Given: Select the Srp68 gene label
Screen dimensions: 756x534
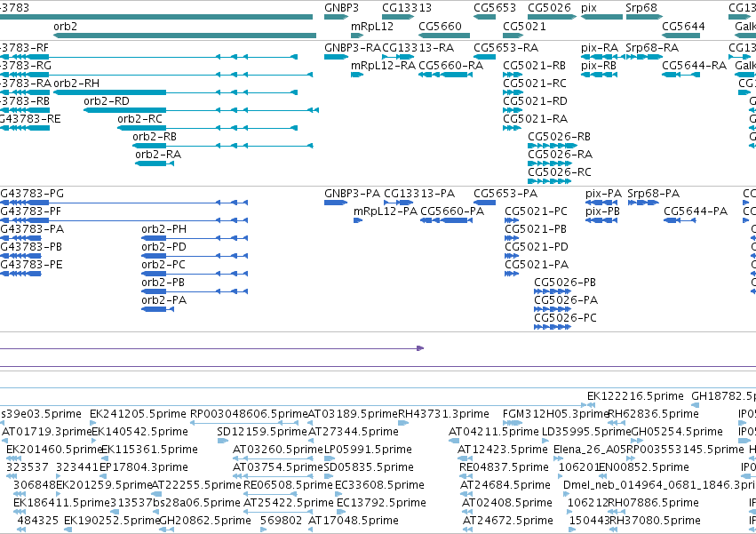Looking at the screenshot, I should [641, 8].
